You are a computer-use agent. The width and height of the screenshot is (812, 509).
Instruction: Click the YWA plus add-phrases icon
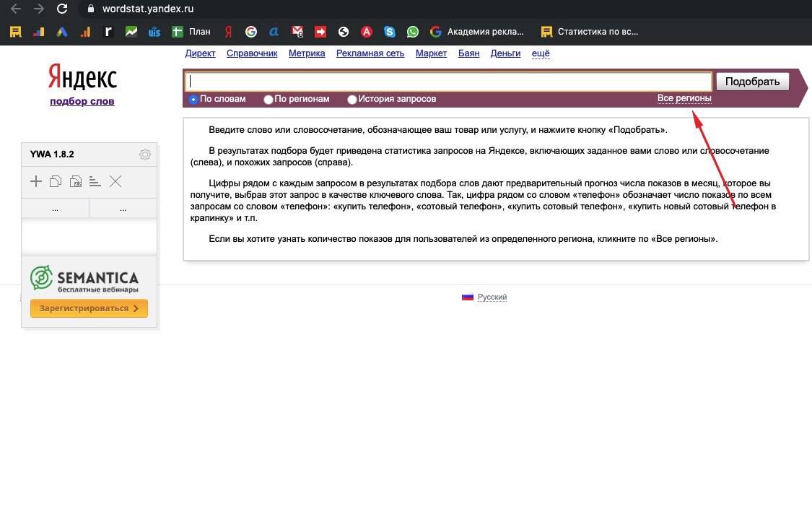(36, 181)
